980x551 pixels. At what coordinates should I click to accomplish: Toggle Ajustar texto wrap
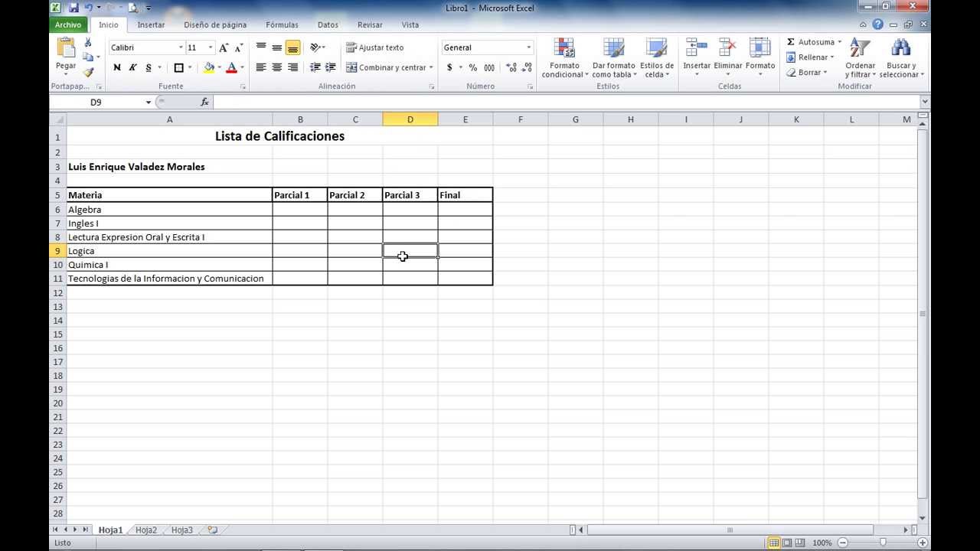(x=375, y=47)
